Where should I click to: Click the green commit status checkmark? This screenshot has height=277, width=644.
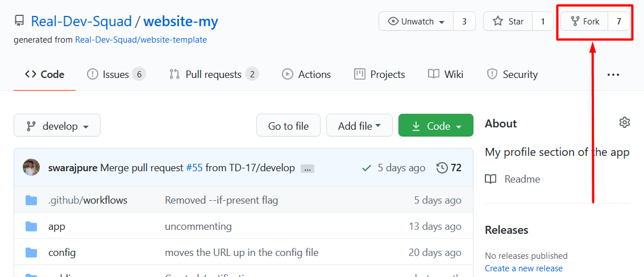(367, 168)
